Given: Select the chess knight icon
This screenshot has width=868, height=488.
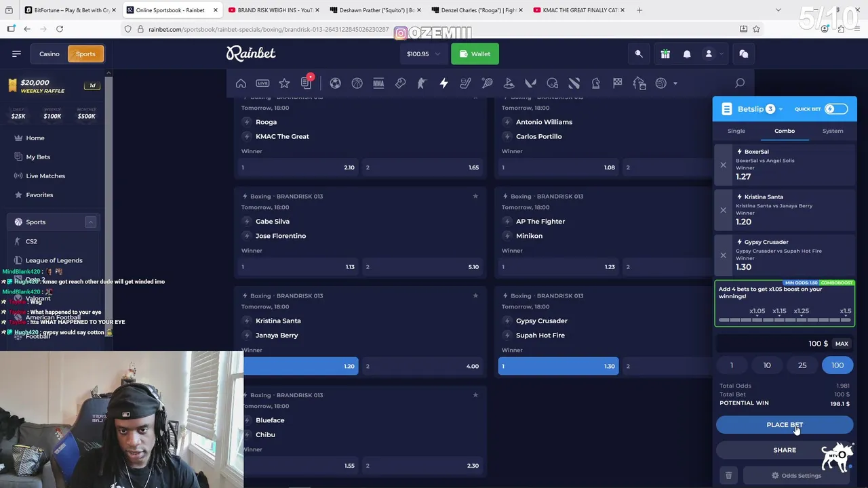Looking at the screenshot, I should [595, 83].
